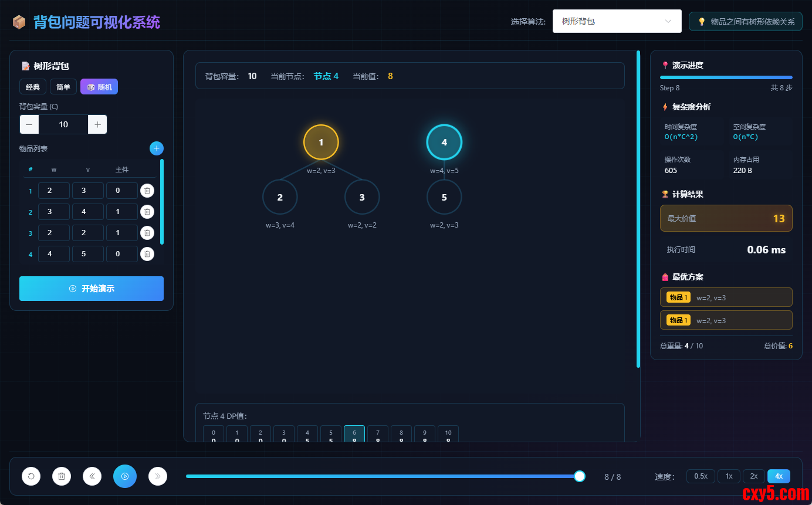Choose the 简单 preset tab
812x505 pixels.
[63, 87]
